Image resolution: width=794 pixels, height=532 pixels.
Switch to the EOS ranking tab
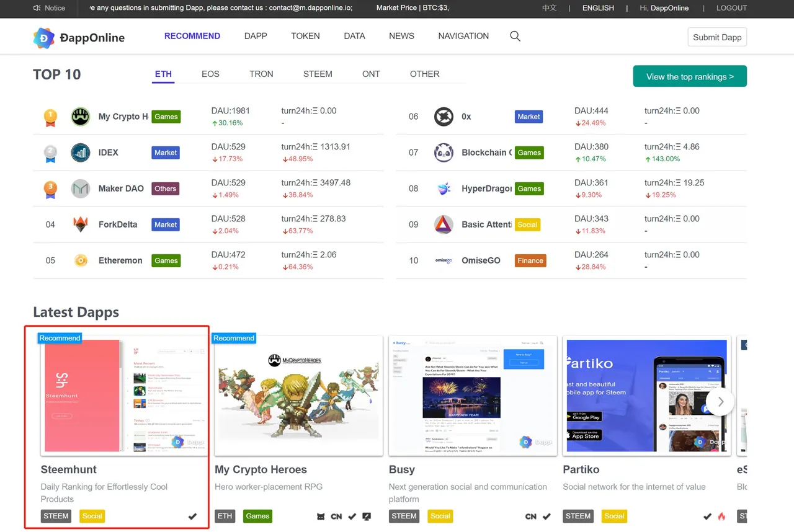click(210, 74)
